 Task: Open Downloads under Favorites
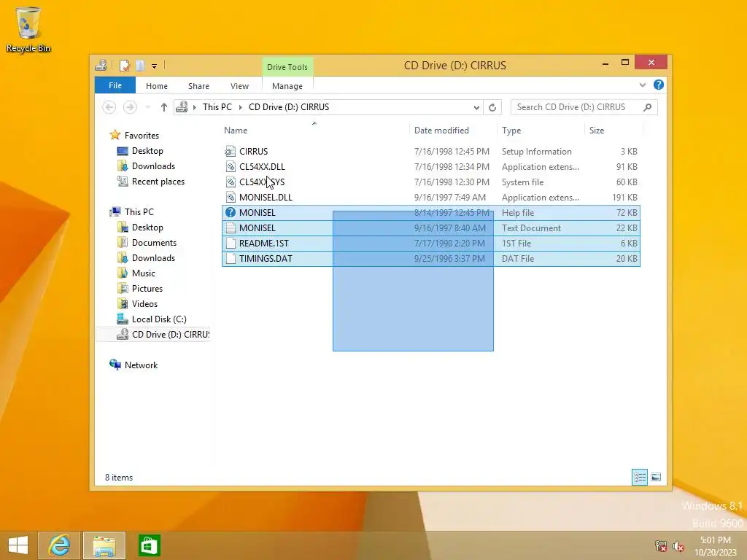(x=153, y=166)
